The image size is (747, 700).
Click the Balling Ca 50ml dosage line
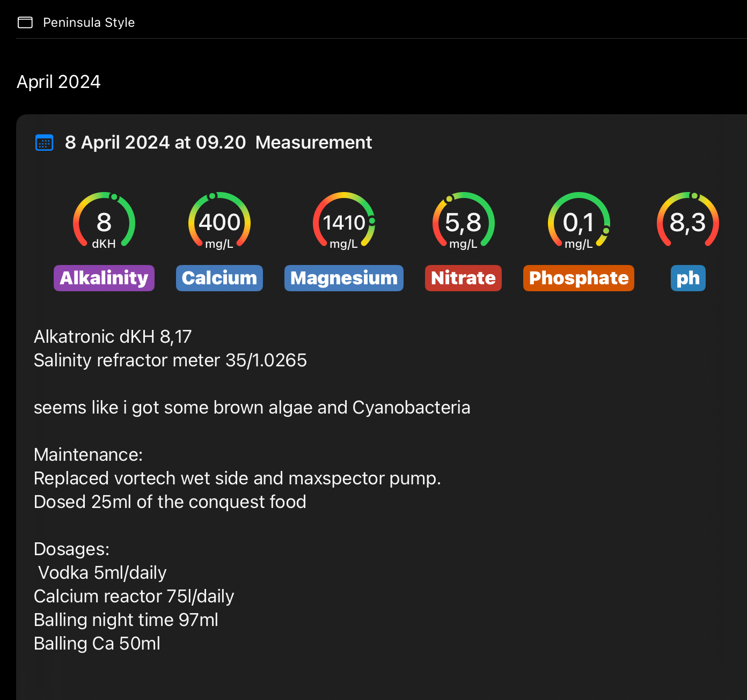click(97, 644)
